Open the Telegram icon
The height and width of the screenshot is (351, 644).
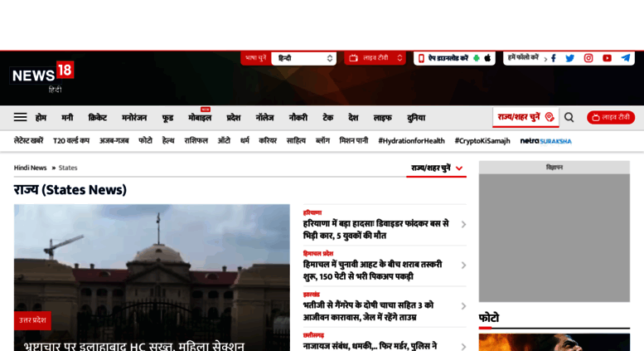[x=626, y=58]
